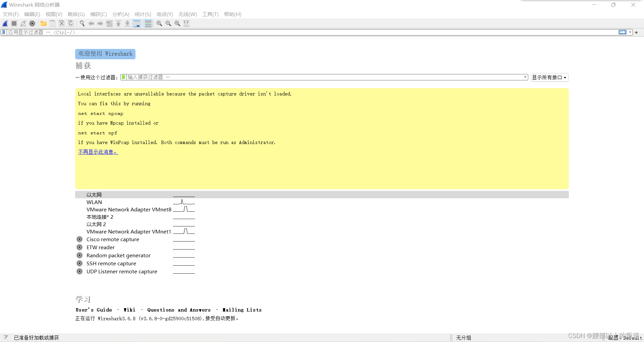
Task: Open the Wiki link
Action: pyautogui.click(x=129, y=310)
